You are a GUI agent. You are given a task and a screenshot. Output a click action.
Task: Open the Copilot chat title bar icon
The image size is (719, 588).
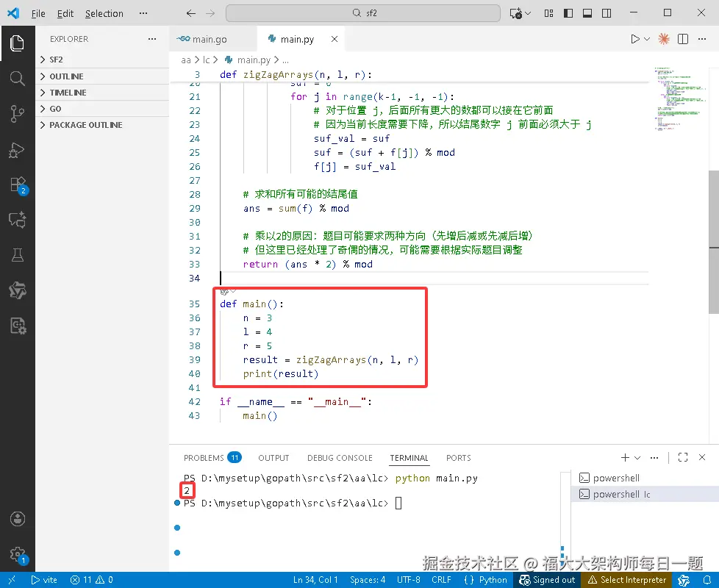point(516,13)
